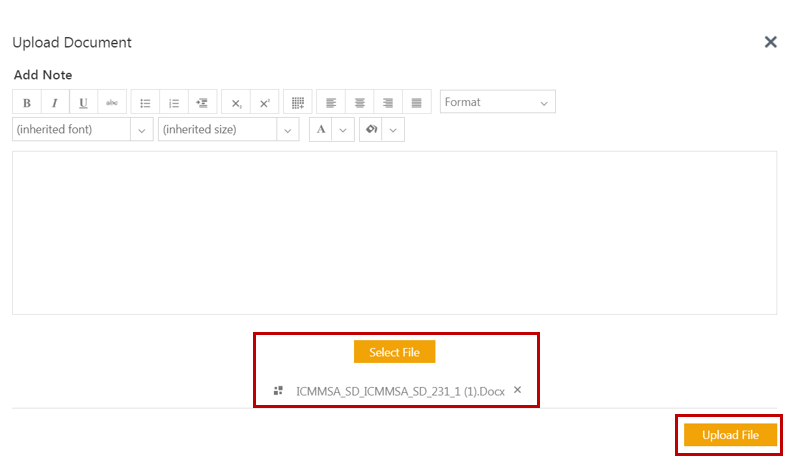Open the inherited font dropdown
Screen dimensions: 810x468
[x=82, y=130]
